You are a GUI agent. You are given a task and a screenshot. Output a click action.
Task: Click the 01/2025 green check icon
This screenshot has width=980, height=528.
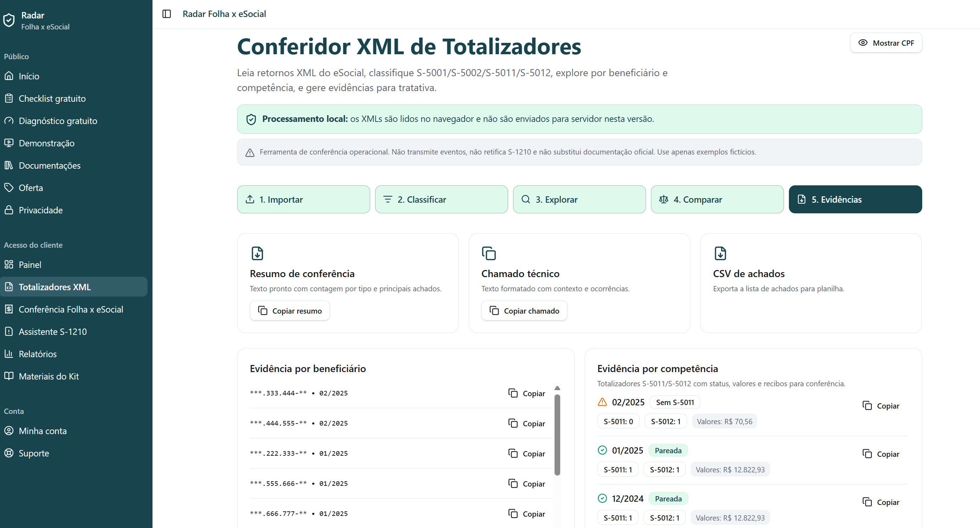click(x=602, y=450)
